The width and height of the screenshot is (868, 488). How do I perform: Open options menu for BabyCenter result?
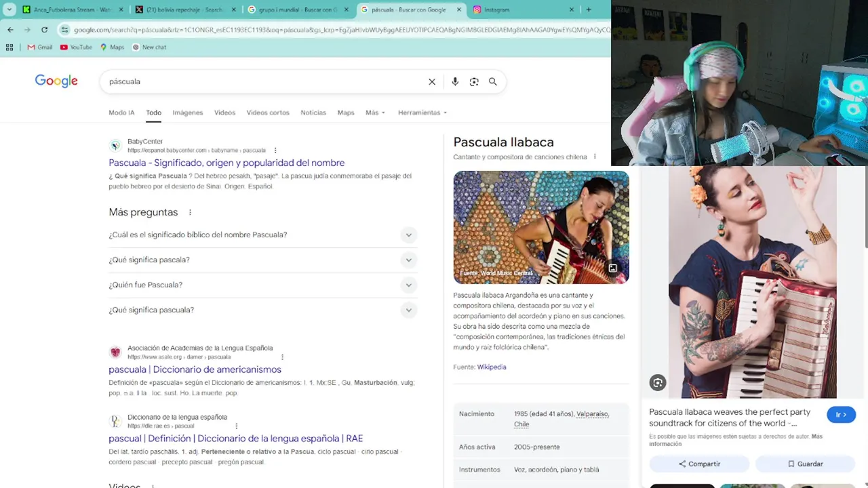[x=275, y=150]
